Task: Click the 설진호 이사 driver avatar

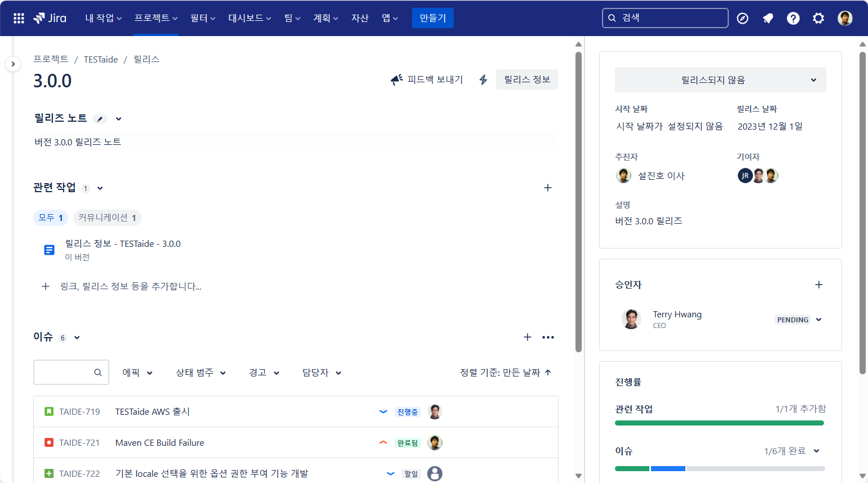Action: click(x=623, y=176)
